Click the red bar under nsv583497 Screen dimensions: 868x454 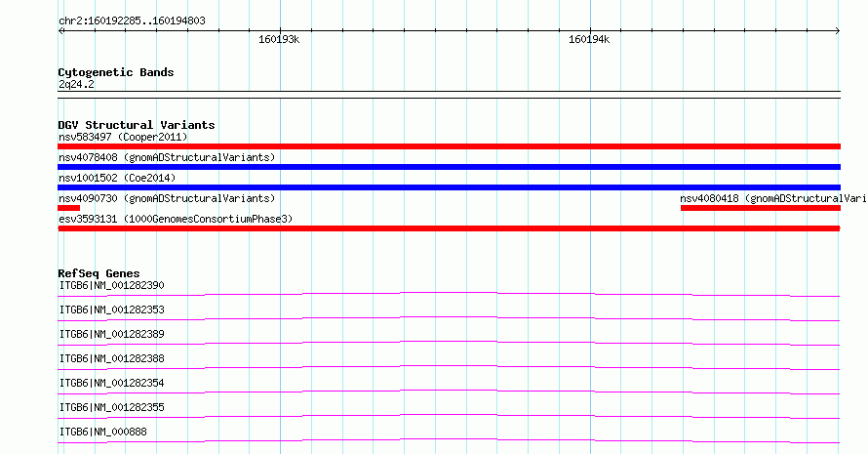coord(449,146)
